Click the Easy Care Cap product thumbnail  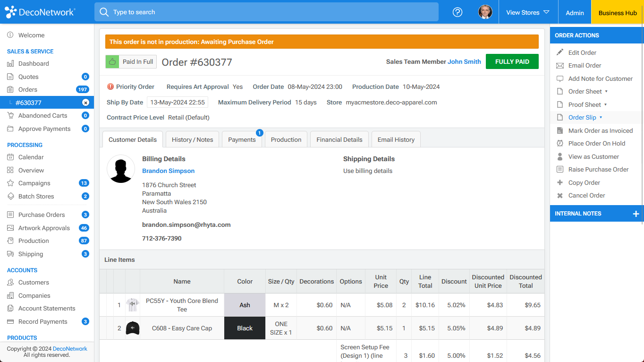pyautogui.click(x=133, y=328)
